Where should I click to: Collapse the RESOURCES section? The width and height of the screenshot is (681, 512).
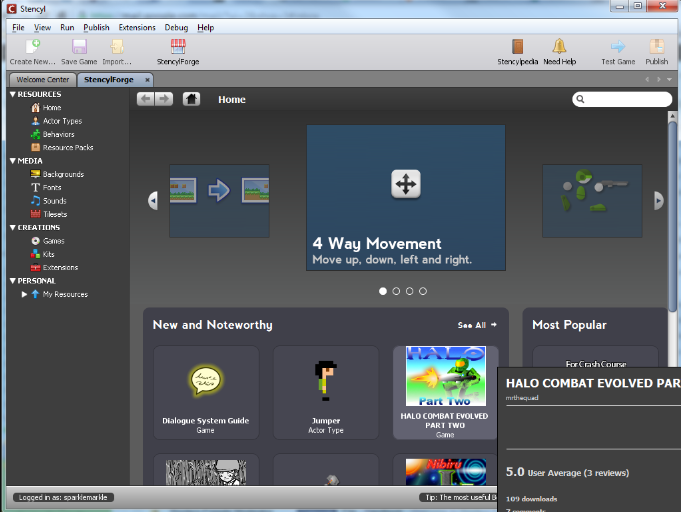13,94
